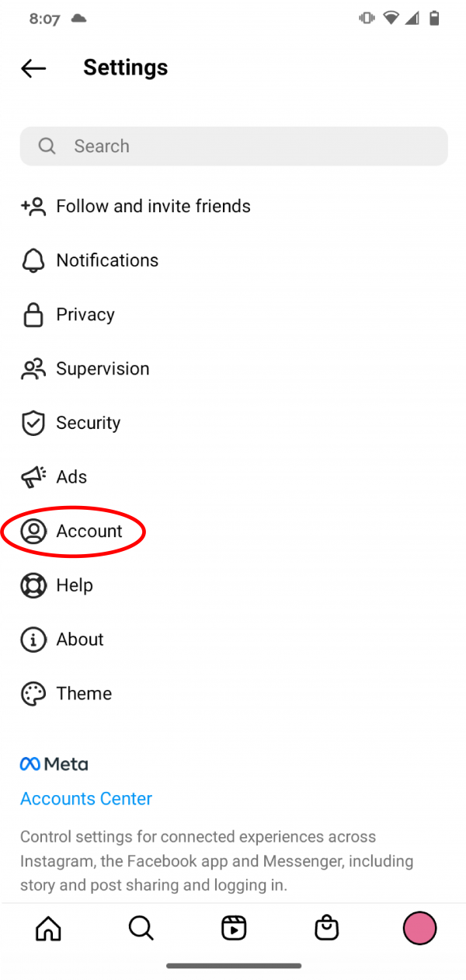
Task: Tap the Home icon in bottom bar
Action: tap(48, 927)
